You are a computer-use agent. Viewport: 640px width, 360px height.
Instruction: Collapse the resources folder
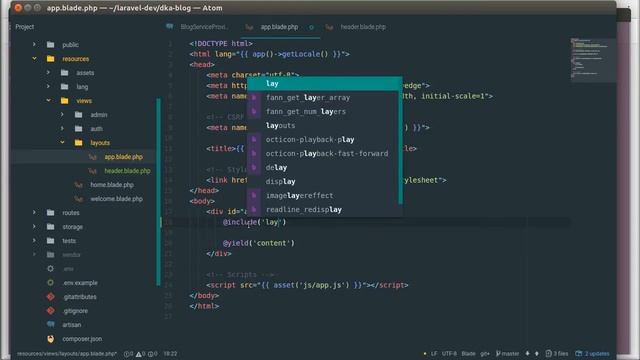point(34,59)
